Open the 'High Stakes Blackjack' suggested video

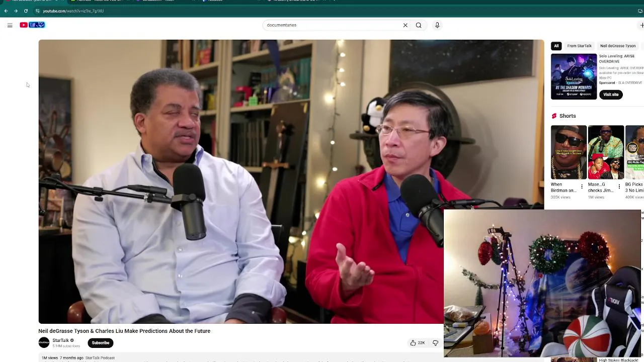[618, 360]
